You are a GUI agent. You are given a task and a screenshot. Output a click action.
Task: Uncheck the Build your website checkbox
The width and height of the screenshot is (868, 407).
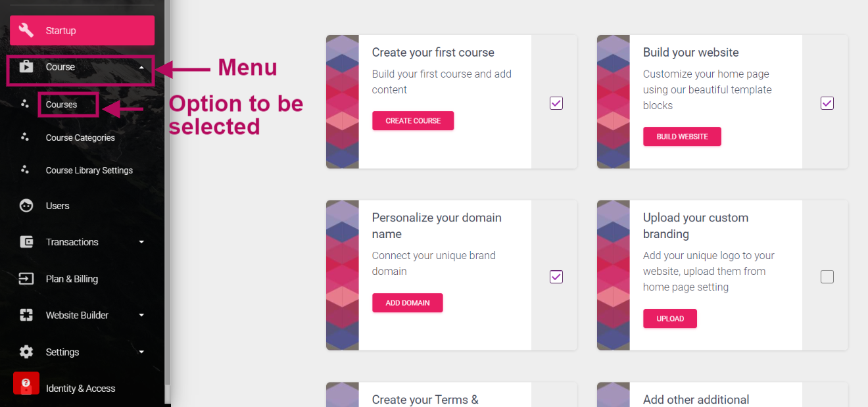pyautogui.click(x=827, y=103)
